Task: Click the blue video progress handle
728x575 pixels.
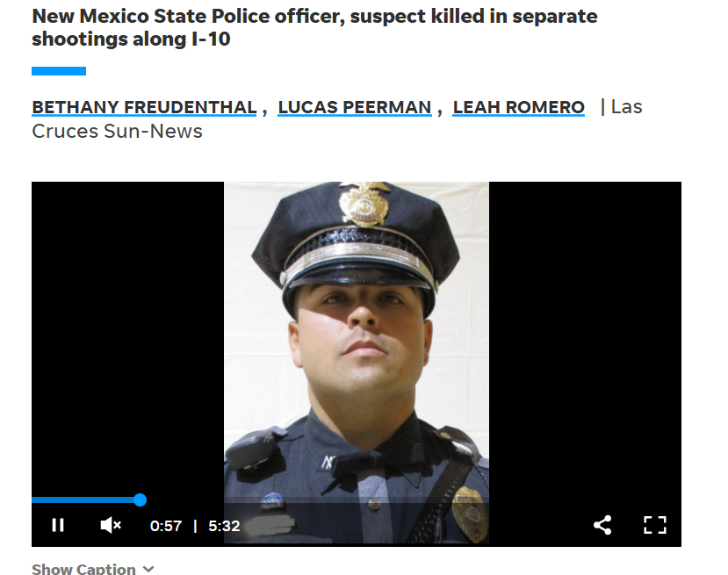Action: tap(140, 500)
